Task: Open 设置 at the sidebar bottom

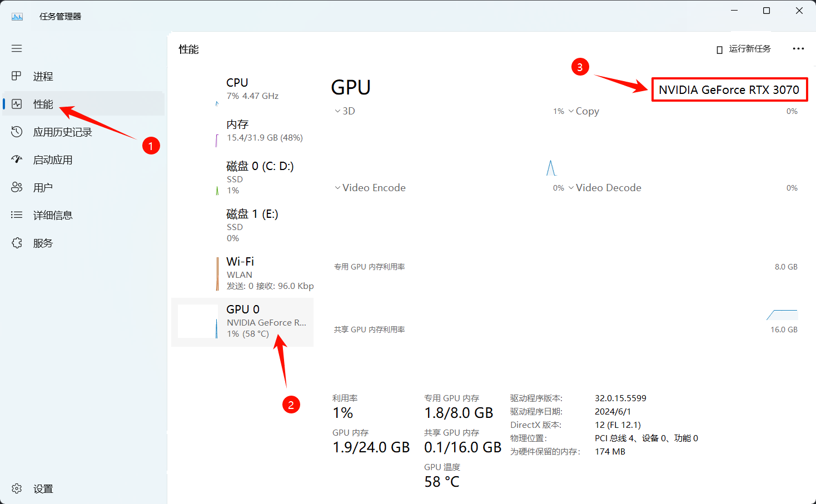Action: [83, 488]
